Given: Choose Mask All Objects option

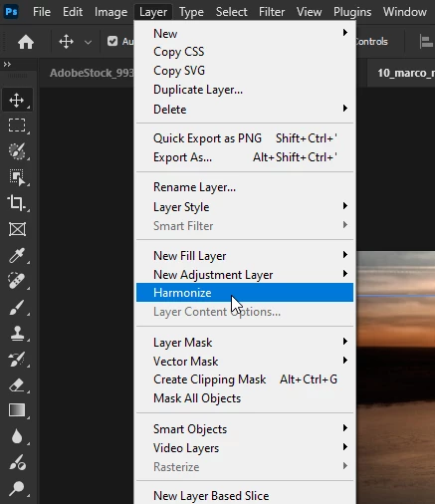Looking at the screenshot, I should click(245, 398).
